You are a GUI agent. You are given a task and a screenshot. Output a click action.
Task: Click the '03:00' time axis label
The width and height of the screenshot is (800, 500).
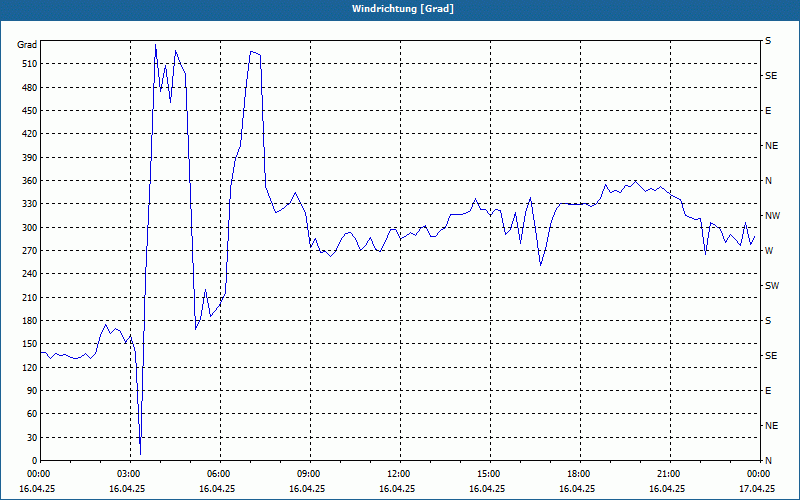(x=130, y=474)
